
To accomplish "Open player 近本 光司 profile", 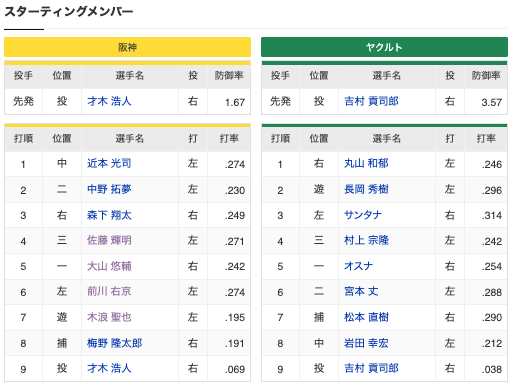I will point(109,164).
